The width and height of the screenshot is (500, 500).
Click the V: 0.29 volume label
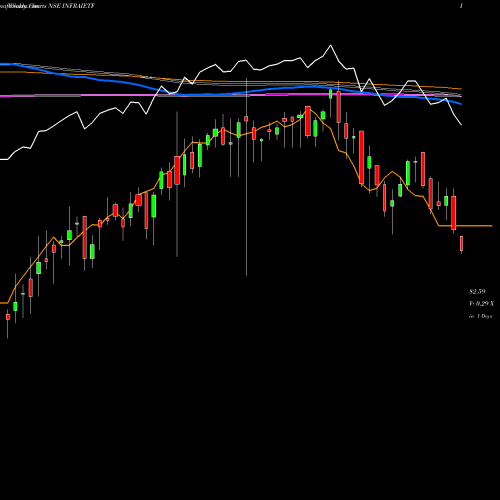[x=481, y=304]
